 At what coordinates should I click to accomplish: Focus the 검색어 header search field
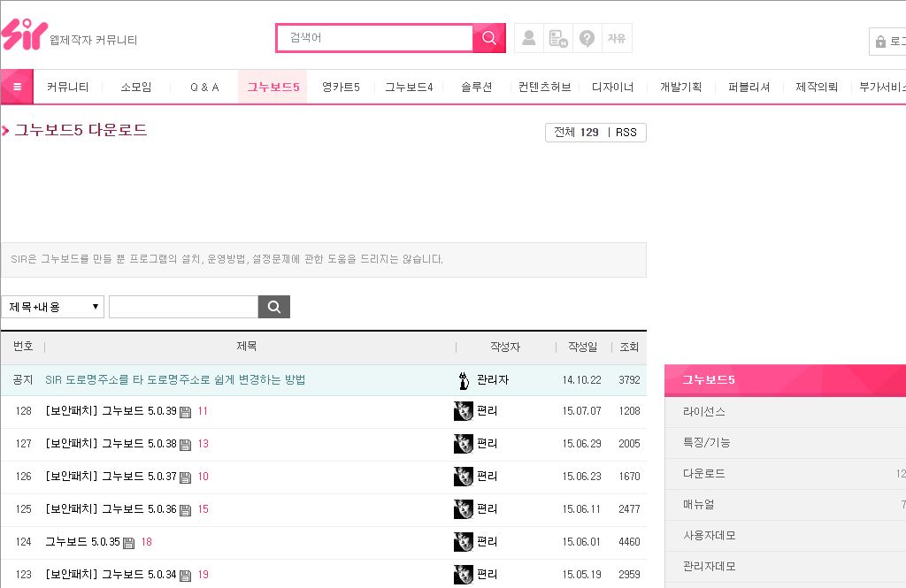pos(375,38)
